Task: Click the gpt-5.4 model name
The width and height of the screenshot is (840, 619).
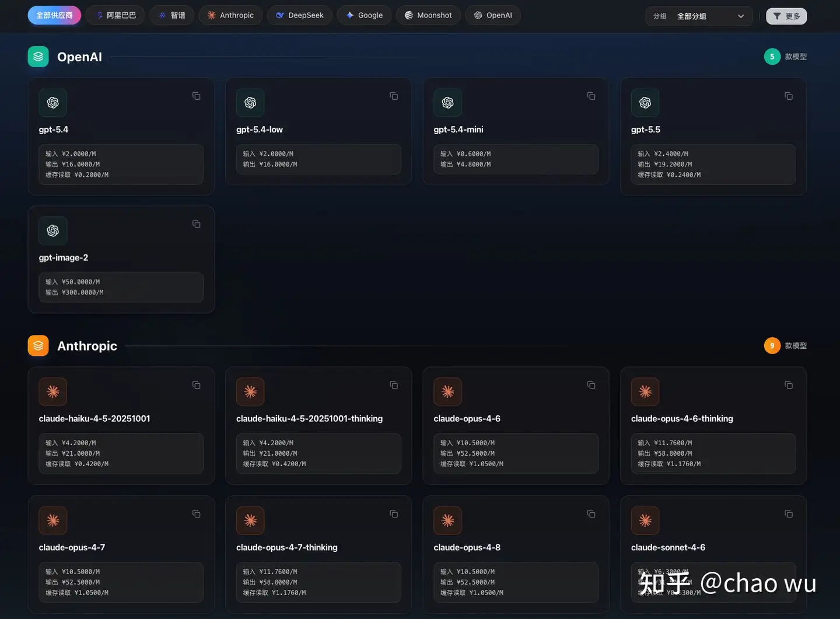Action: 54,130
